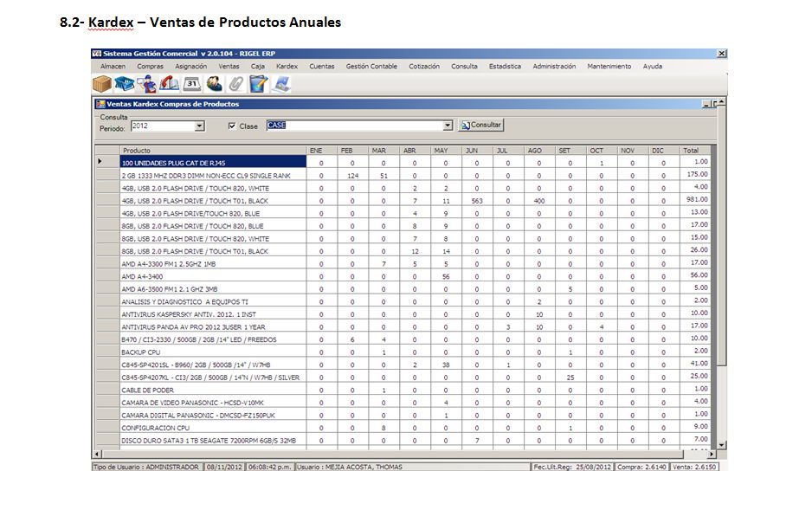The image size is (812, 510).
Task: Select the AMD A4-3400 product row
Action: pyautogui.click(x=212, y=276)
